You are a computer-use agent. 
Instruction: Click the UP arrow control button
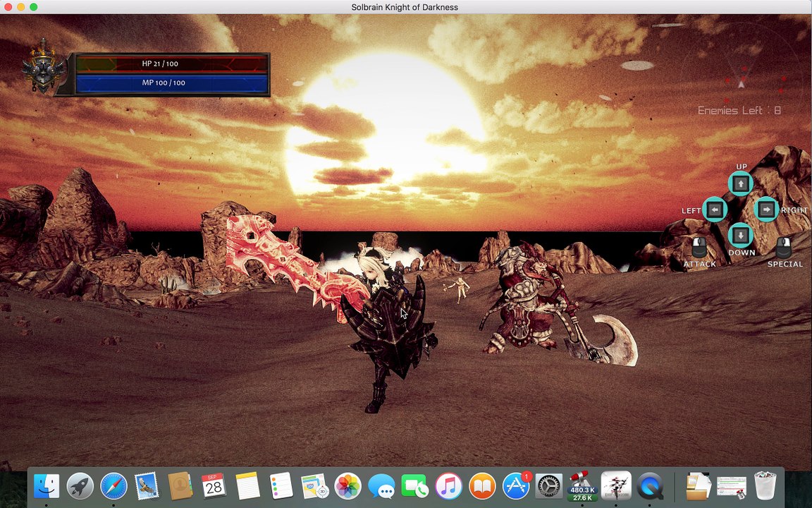coord(741,183)
